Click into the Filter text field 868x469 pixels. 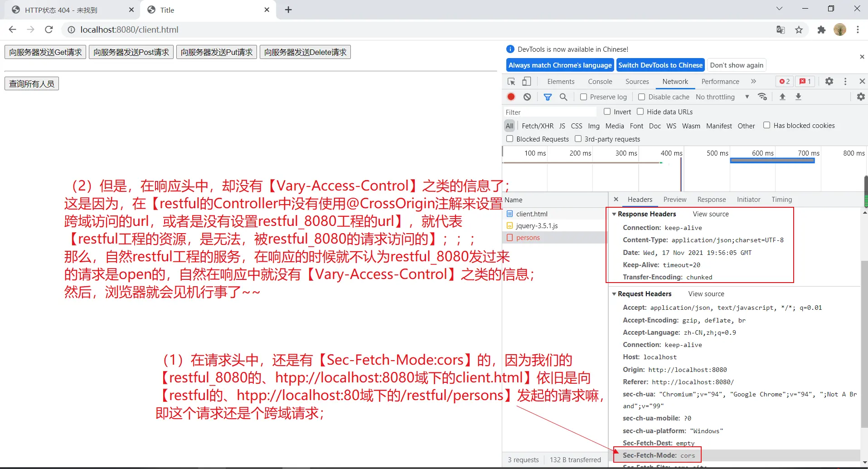tap(551, 112)
